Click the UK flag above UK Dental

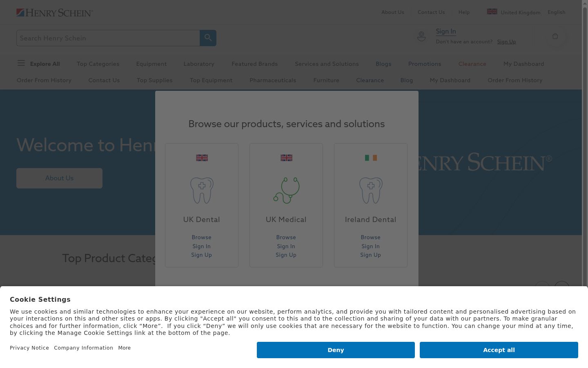pyautogui.click(x=202, y=158)
